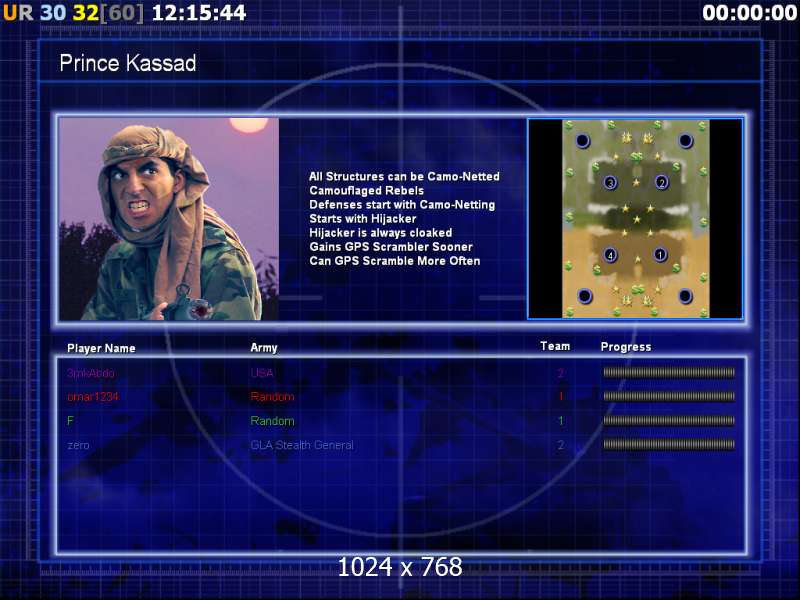The image size is (800, 600).
Task: Click 'Defenses start with Camo-Netting' line
Action: [x=402, y=205]
